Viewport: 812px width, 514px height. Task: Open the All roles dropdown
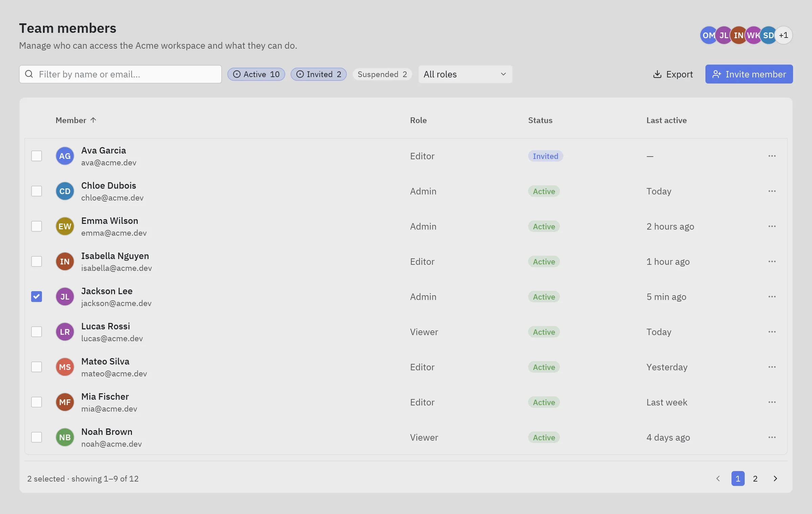[x=465, y=74]
